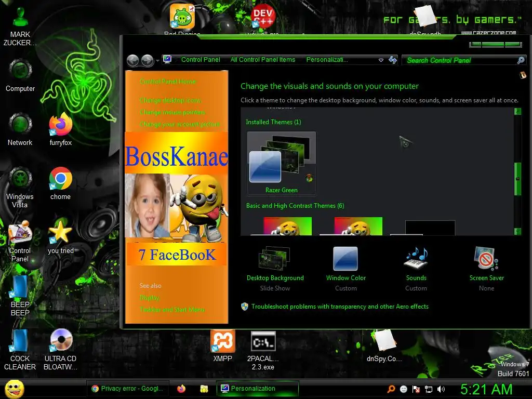Click the Basic and High Contrast Themes heading
This screenshot has height=399, width=532.
pyautogui.click(x=295, y=206)
